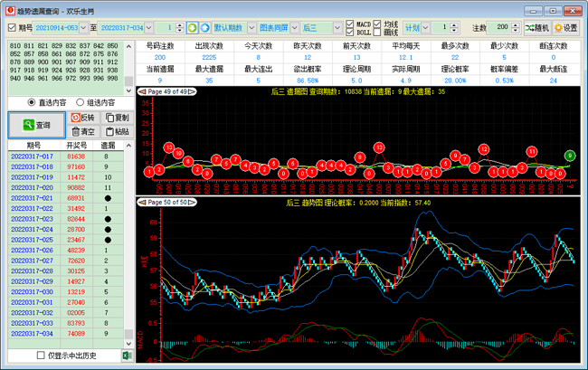This screenshot has height=370, width=588.
Task: Click results list scrollbar down arrow
Action: click(x=128, y=344)
